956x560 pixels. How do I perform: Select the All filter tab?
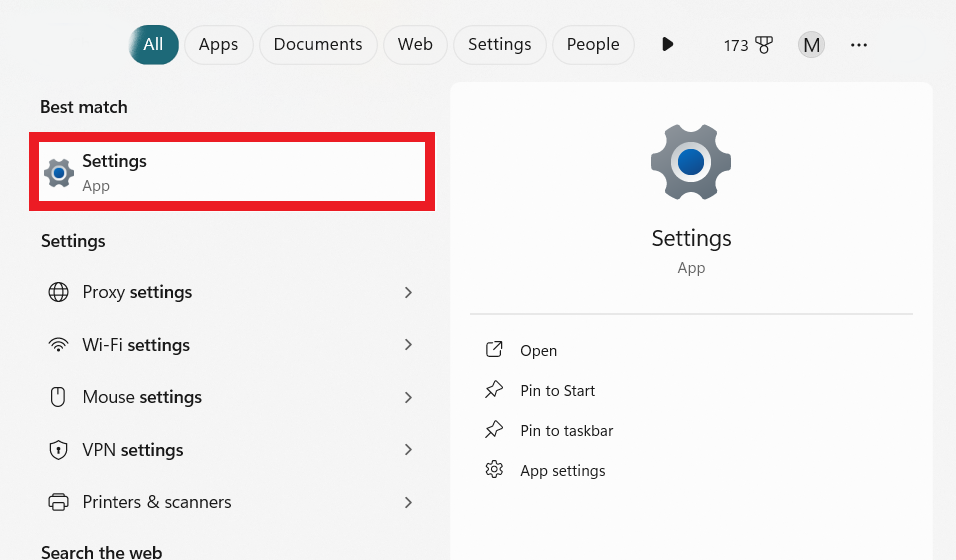point(154,45)
